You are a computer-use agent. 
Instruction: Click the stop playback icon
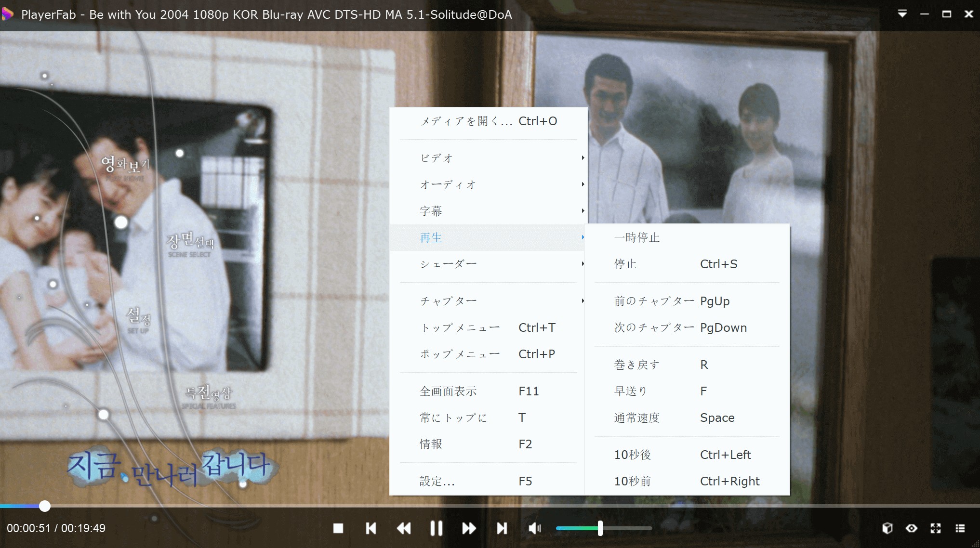[x=338, y=528]
